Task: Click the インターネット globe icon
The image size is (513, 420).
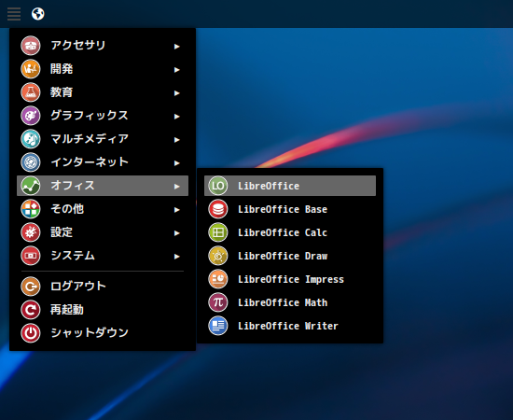Action: pyautogui.click(x=31, y=162)
